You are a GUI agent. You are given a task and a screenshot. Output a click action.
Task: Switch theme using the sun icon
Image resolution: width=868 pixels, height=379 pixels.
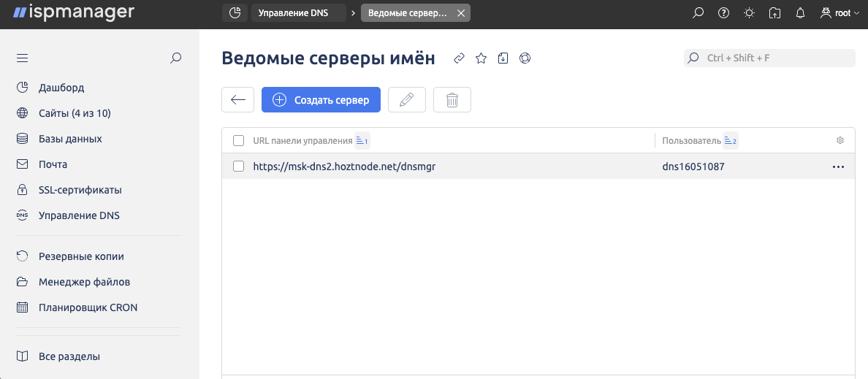coord(749,13)
